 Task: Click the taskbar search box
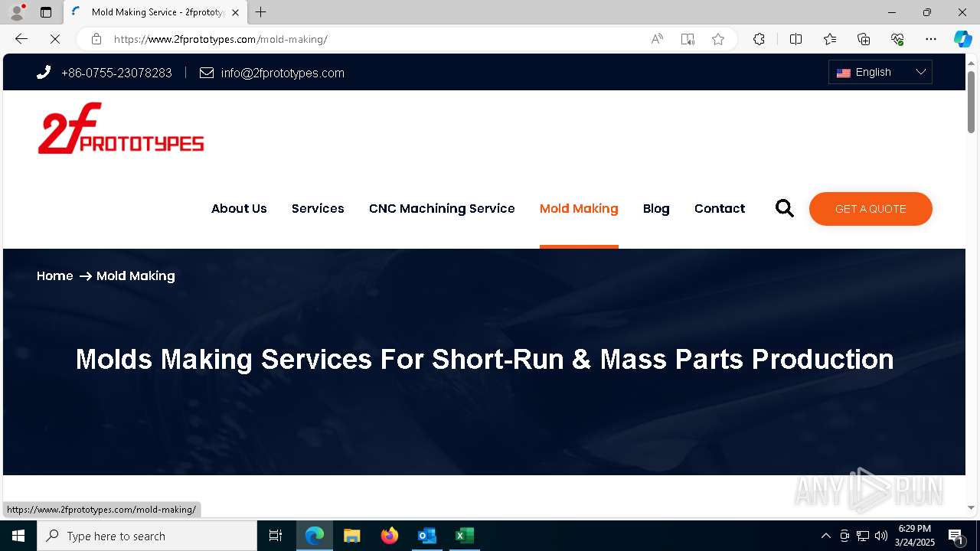coord(147,536)
